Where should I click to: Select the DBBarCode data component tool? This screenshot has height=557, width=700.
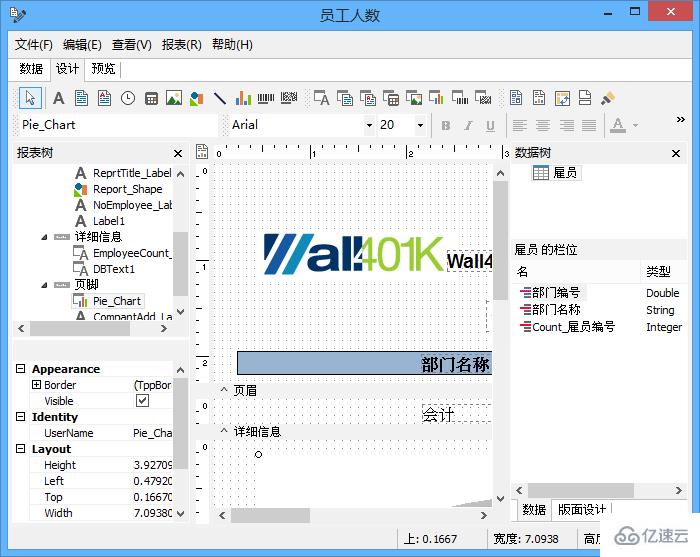(x=460, y=98)
